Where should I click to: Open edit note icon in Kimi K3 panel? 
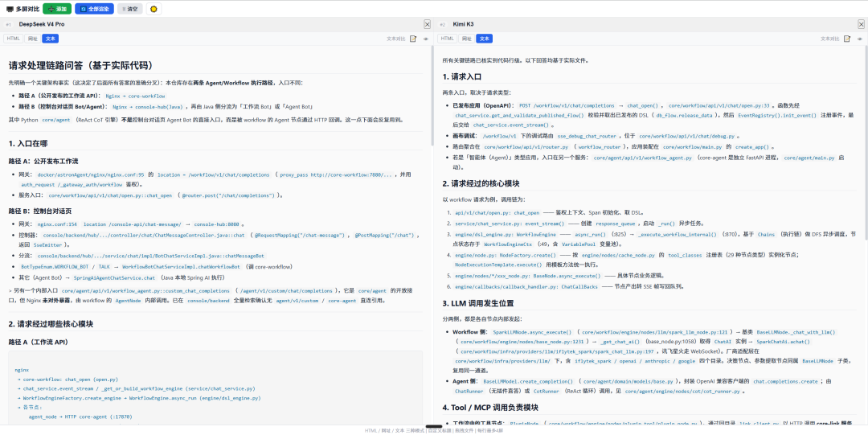pos(847,39)
